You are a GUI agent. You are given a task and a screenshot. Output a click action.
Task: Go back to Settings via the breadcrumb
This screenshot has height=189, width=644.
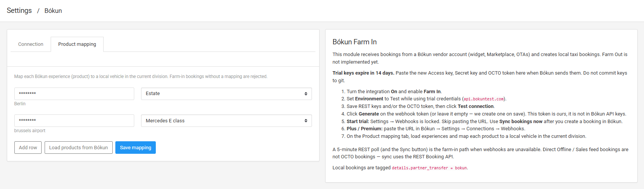pyautogui.click(x=19, y=11)
